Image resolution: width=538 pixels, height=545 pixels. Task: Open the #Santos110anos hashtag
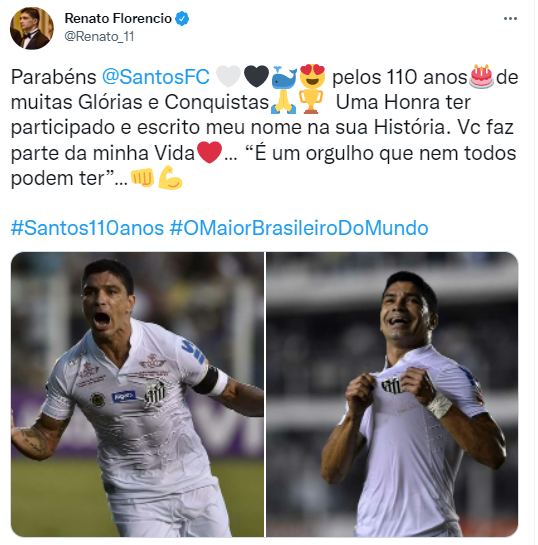[x=87, y=228]
